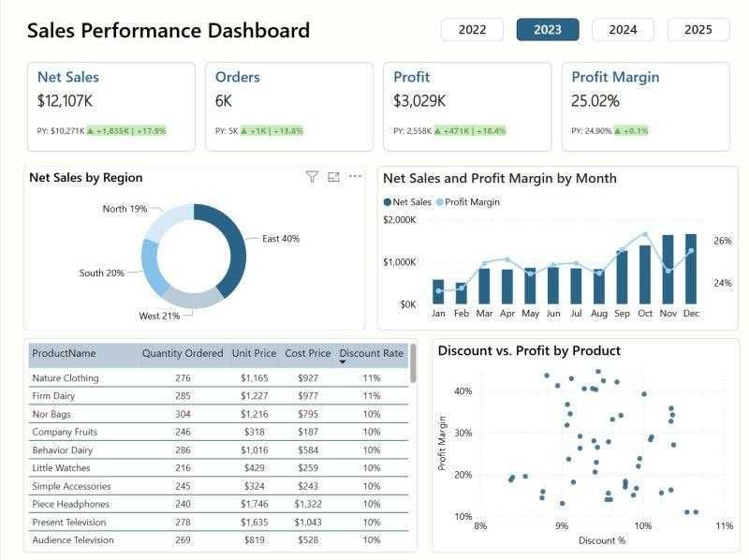
Task: Click 'Nor Bags' product row
Action: [218, 414]
